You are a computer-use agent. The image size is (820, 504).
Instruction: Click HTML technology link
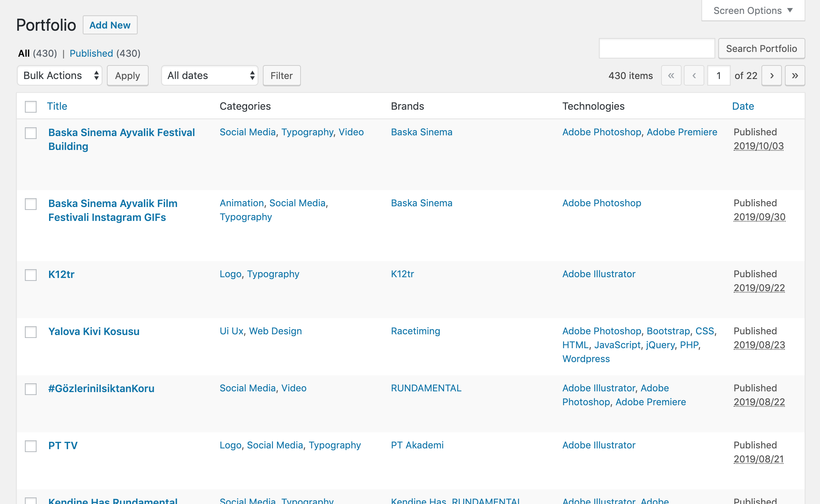click(x=575, y=345)
